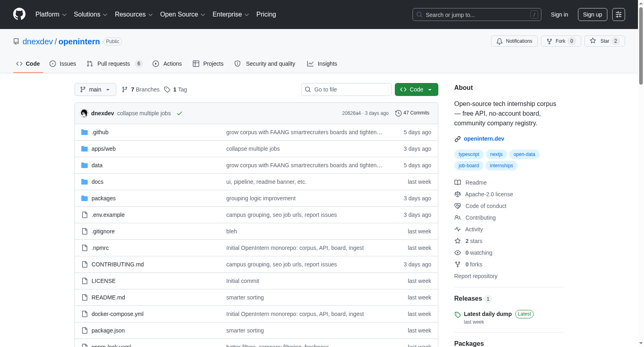The image size is (644, 347).
Task: Open the green Code dropdown button
Action: tap(417, 89)
